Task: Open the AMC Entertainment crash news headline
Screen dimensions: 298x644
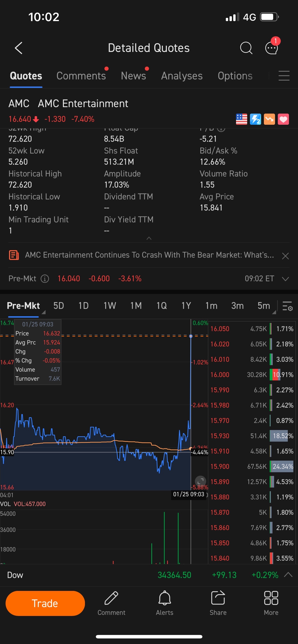Action: point(149,255)
